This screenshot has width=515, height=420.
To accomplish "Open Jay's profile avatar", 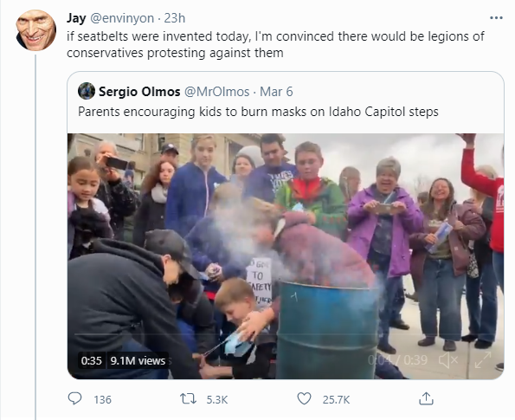I will click(x=35, y=30).
